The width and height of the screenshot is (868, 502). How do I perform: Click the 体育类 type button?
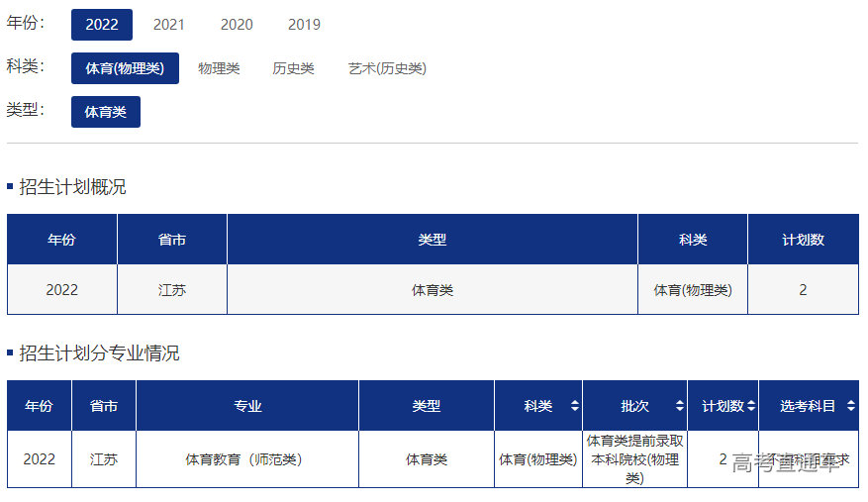point(106,112)
